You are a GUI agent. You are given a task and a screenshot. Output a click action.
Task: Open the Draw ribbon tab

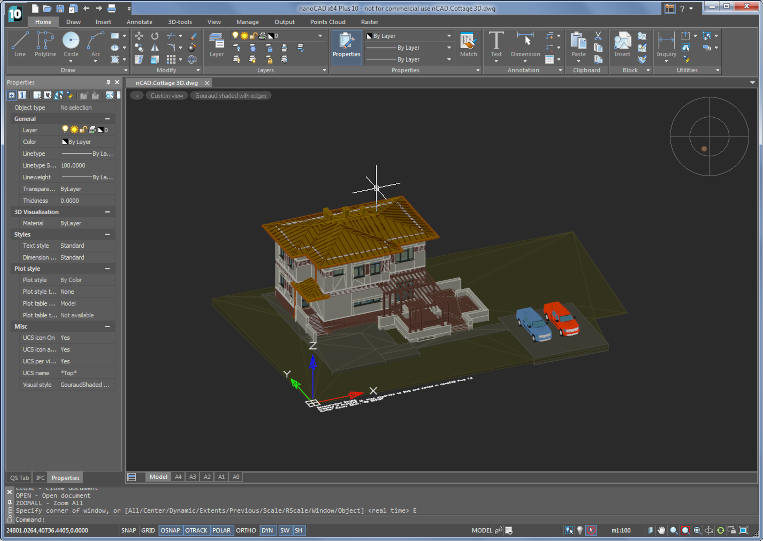click(x=73, y=22)
